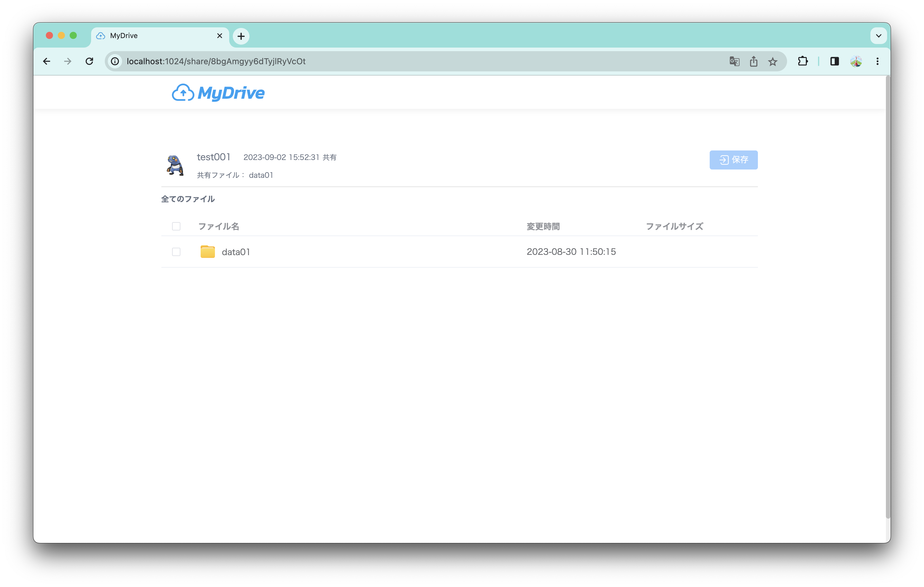The image size is (924, 587).
Task: Open the browser extensions puzzle icon
Action: 803,61
